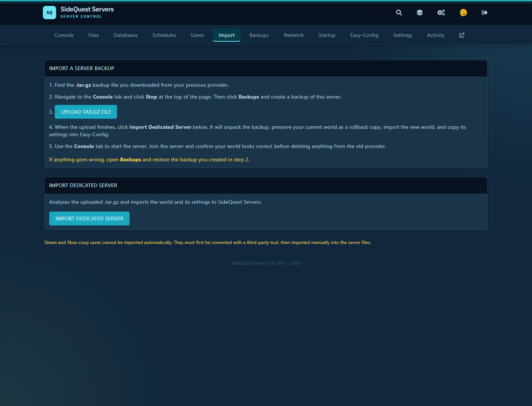Click the logout sign-out icon
Image resolution: width=532 pixels, height=406 pixels.
(485, 13)
